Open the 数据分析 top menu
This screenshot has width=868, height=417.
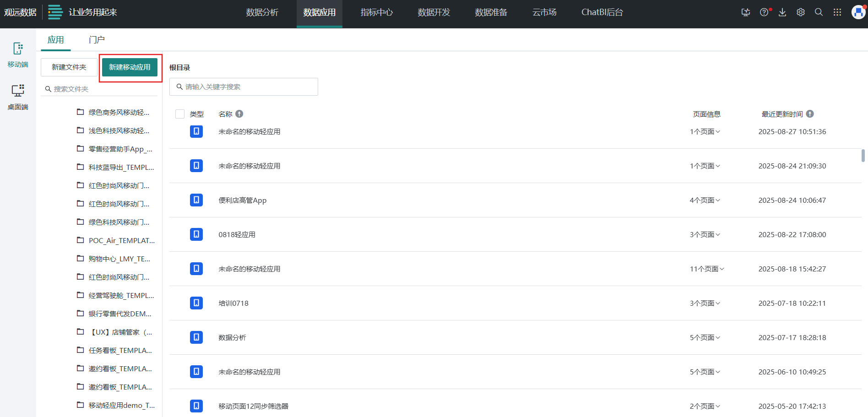pos(262,12)
